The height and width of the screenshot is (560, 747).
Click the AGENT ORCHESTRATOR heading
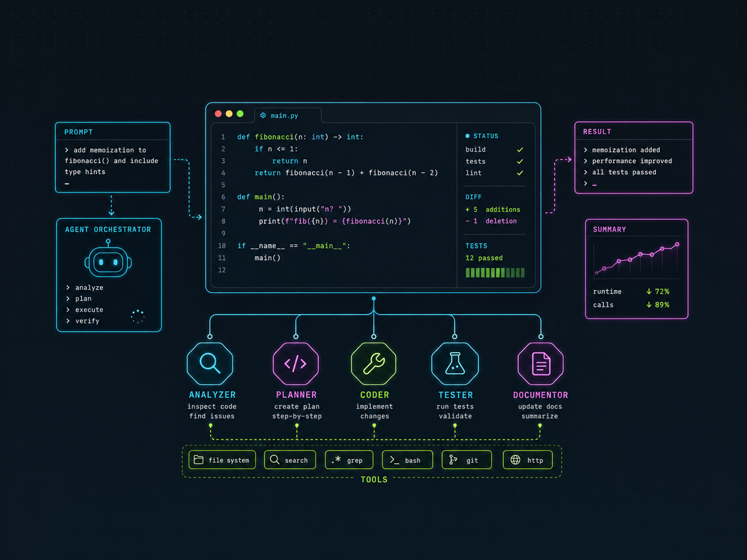tap(108, 230)
